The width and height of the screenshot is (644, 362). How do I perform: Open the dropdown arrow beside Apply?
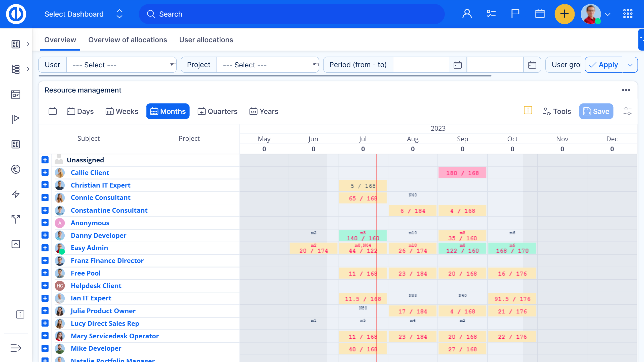click(x=630, y=65)
